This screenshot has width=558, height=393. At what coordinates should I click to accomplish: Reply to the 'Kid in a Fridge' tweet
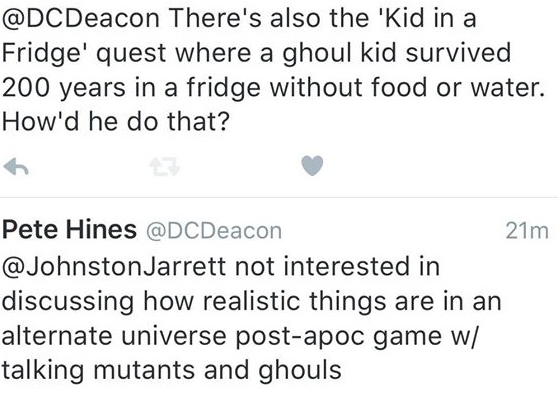[x=16, y=166]
